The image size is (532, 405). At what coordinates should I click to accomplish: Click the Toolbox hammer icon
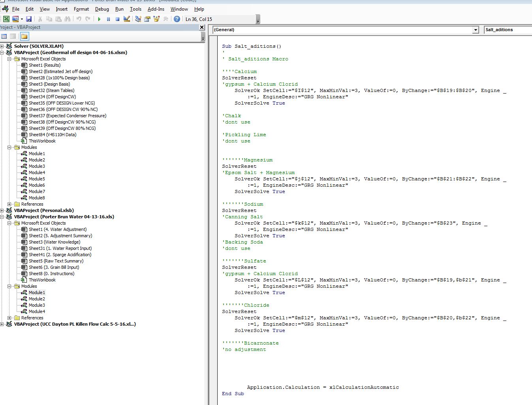pyautogui.click(x=165, y=19)
